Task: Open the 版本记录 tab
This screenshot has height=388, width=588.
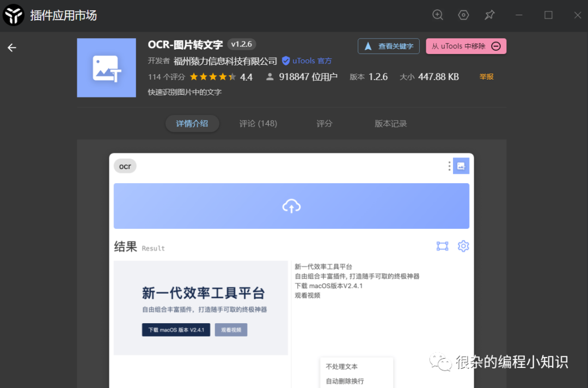Action: [x=391, y=124]
